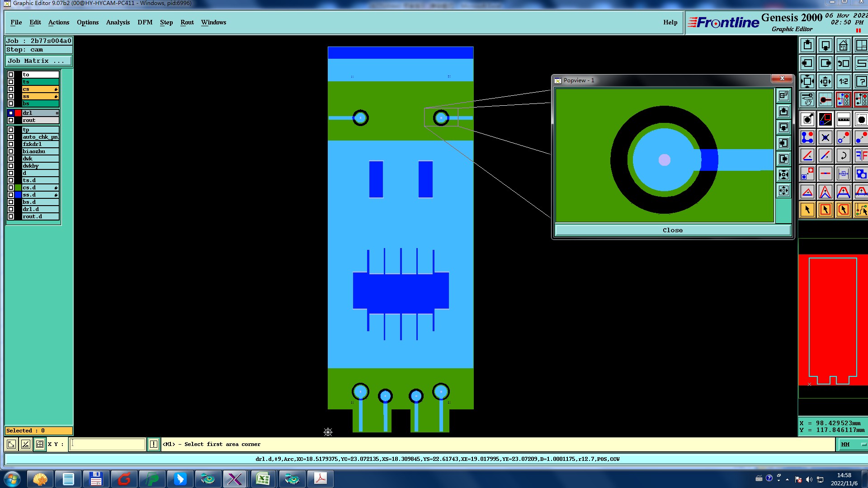The width and height of the screenshot is (868, 488).
Task: Click the mirror F flip icon
Action: (x=861, y=156)
